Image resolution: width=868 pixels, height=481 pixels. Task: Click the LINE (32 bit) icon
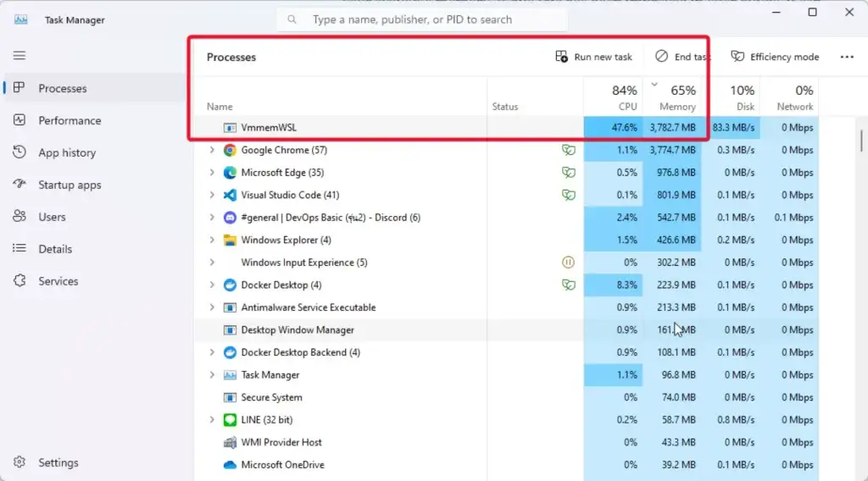click(230, 420)
